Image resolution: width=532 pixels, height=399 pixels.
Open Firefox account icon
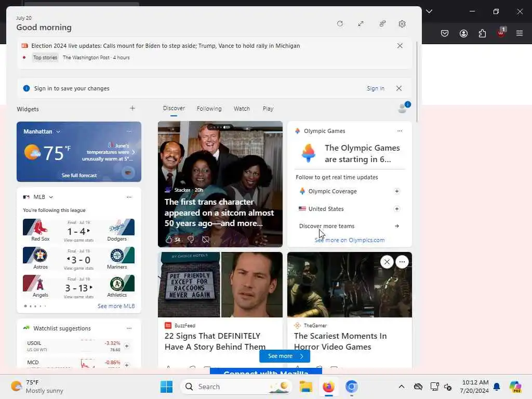tap(463, 33)
